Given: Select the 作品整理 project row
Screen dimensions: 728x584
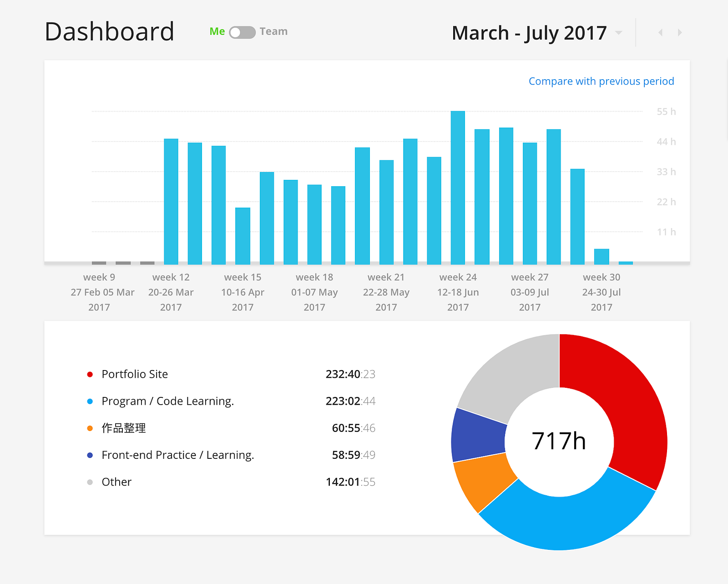Looking at the screenshot, I should coord(231,428).
